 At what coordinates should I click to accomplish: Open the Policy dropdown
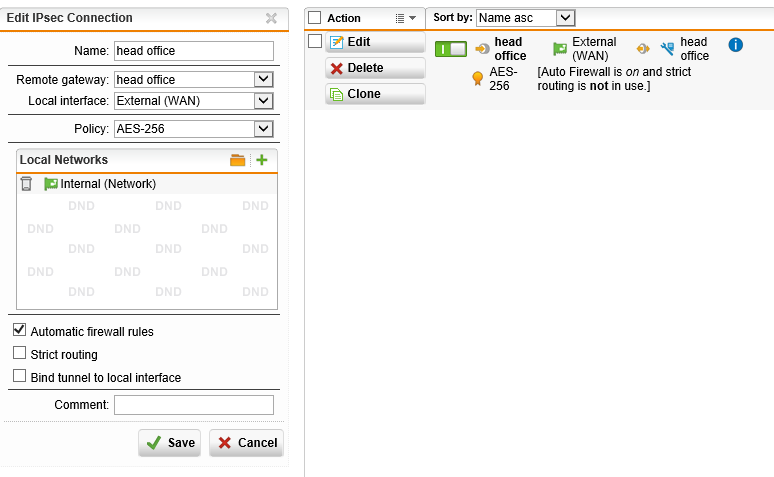pyautogui.click(x=263, y=128)
